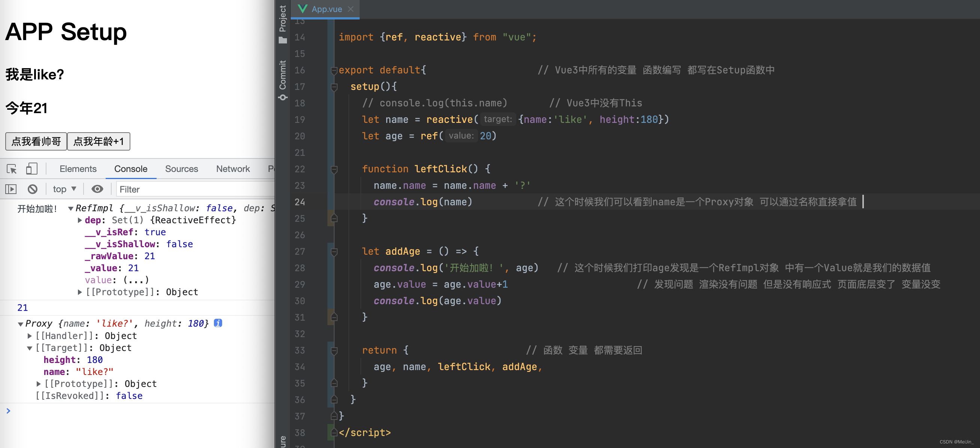
Task: Expand RefImpl's [[Prototype]] Object entry
Action: [x=80, y=292]
